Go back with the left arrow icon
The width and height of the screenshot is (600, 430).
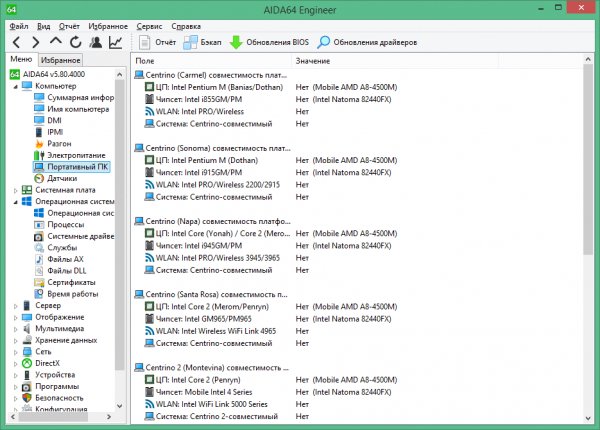(16, 42)
